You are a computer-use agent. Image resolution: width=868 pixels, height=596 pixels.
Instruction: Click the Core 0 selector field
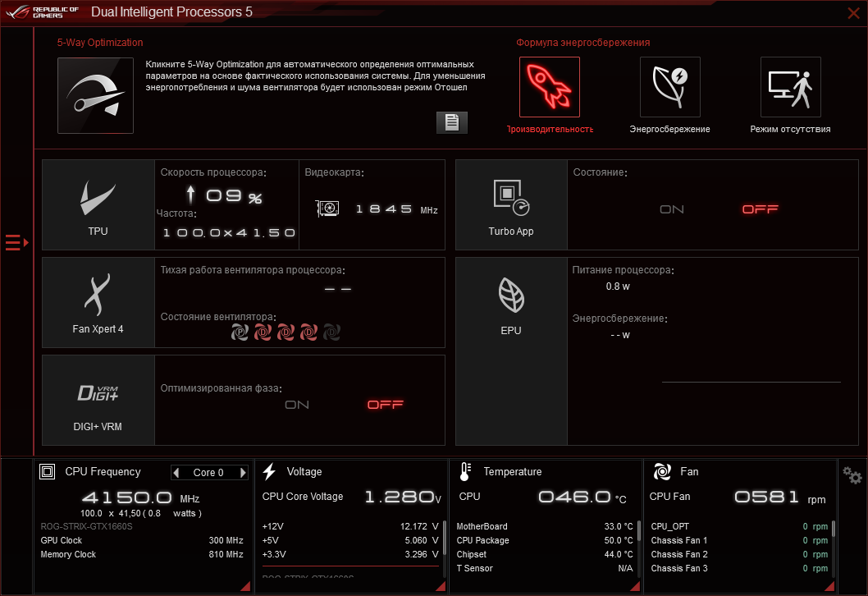pyautogui.click(x=208, y=473)
